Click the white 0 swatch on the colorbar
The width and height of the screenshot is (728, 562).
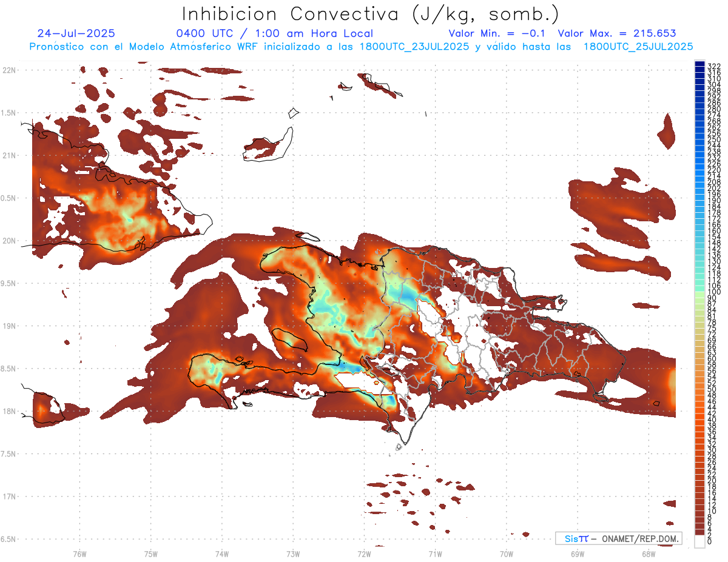point(699,543)
